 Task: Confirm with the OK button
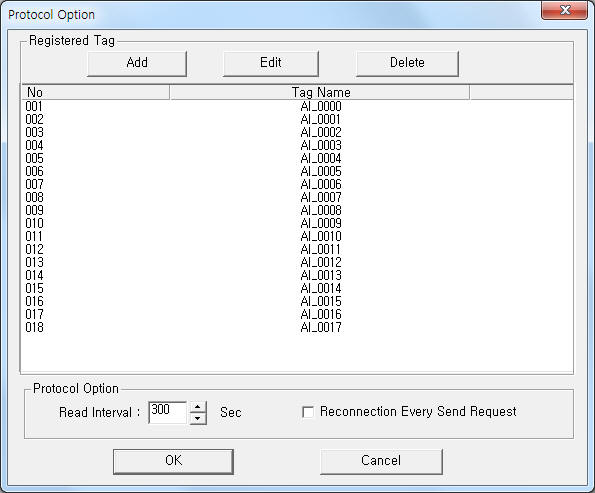click(x=173, y=461)
